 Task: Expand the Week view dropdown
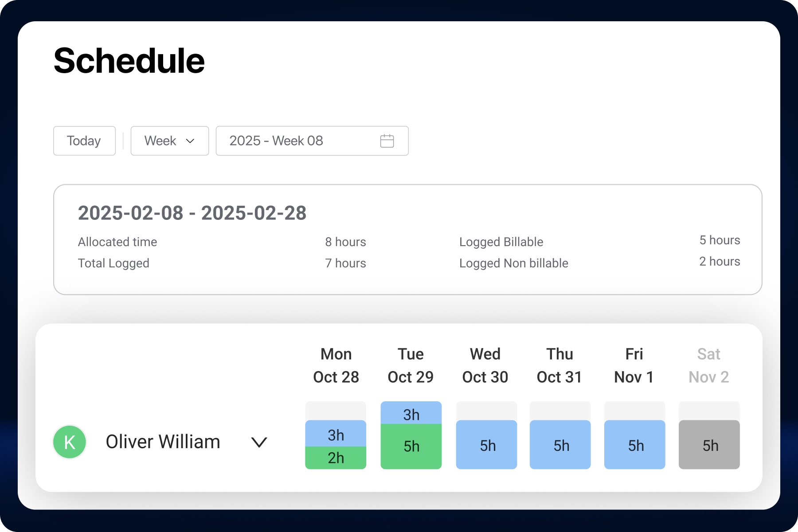point(169,141)
